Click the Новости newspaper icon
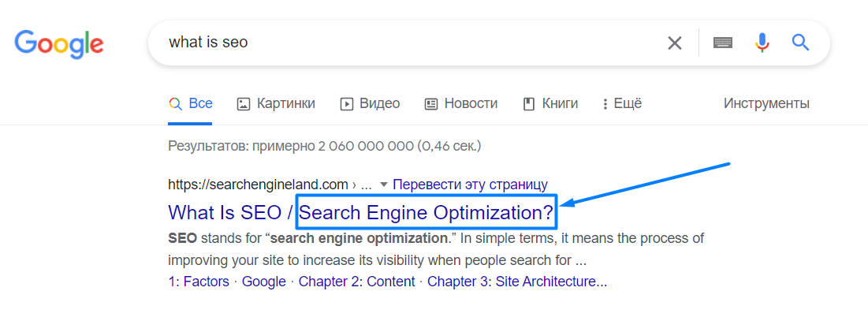Image resolution: width=868 pixels, height=321 pixels. point(431,103)
